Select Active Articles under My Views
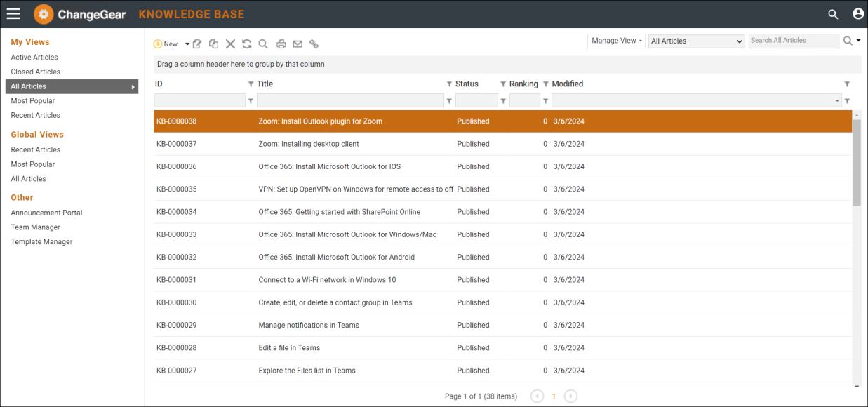 pyautogui.click(x=34, y=58)
